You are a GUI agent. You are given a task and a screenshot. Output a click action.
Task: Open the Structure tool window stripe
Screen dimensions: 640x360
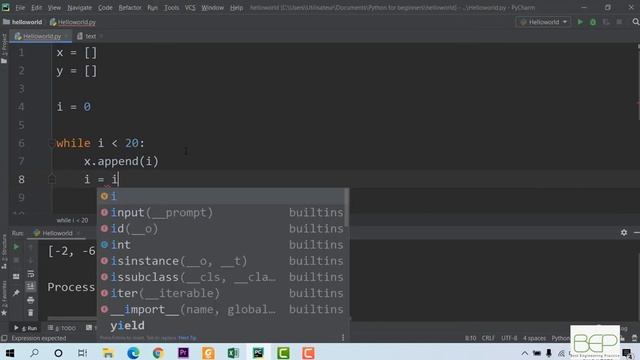4,252
